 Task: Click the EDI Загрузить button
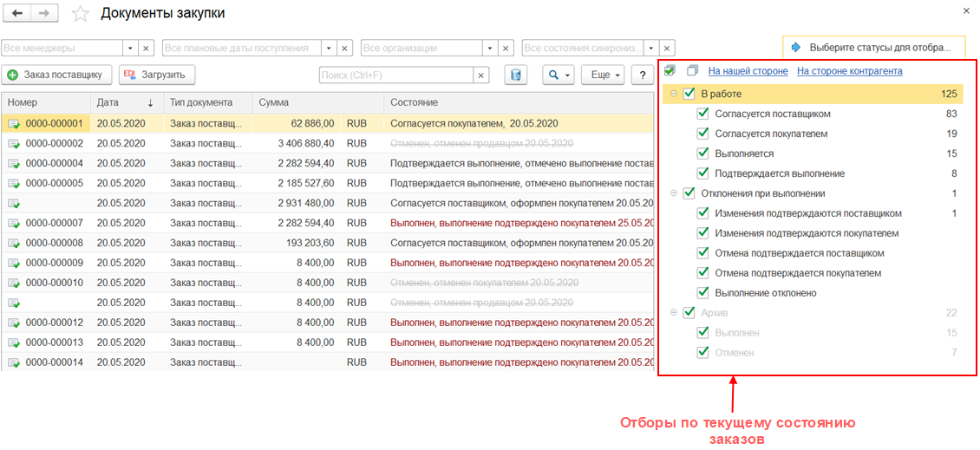(157, 75)
